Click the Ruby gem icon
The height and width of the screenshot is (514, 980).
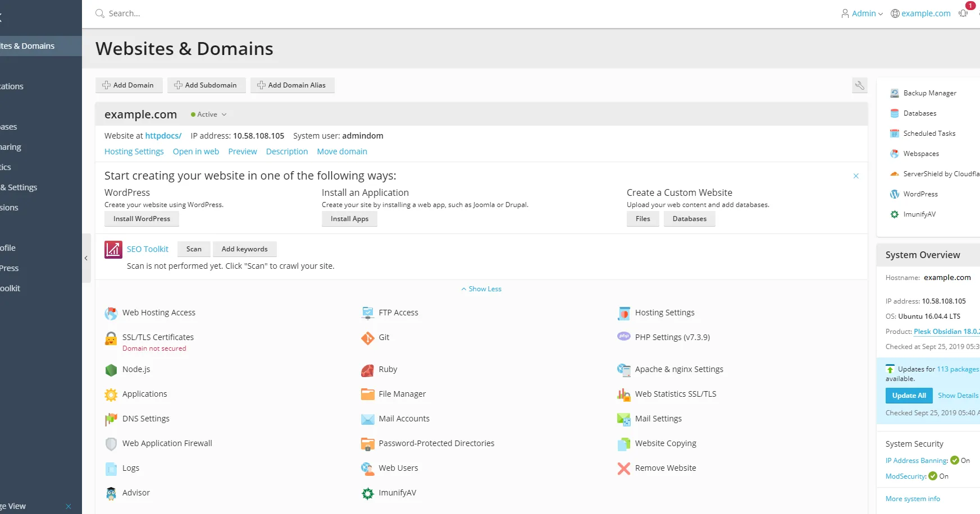367,370
